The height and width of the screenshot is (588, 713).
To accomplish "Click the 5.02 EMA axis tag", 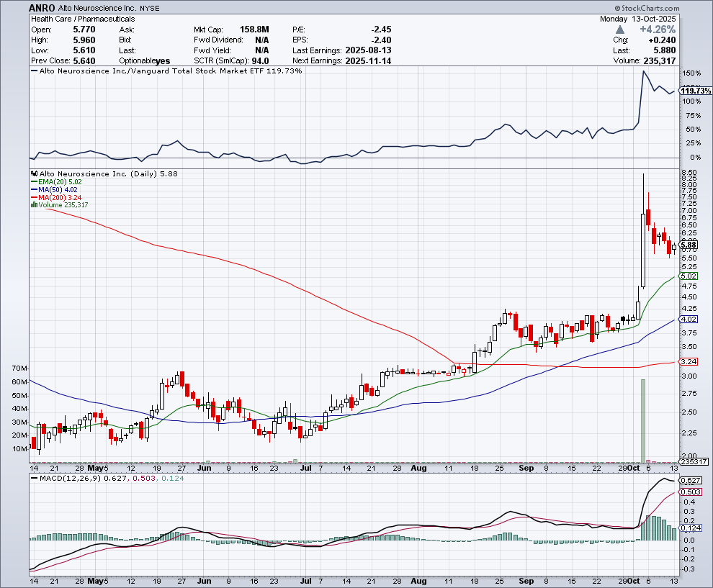I will 688,276.
